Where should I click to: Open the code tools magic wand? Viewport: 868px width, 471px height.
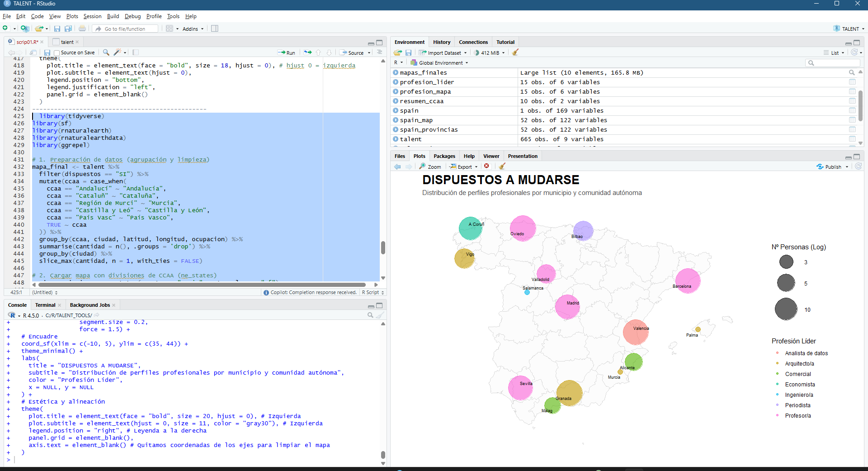tap(118, 52)
